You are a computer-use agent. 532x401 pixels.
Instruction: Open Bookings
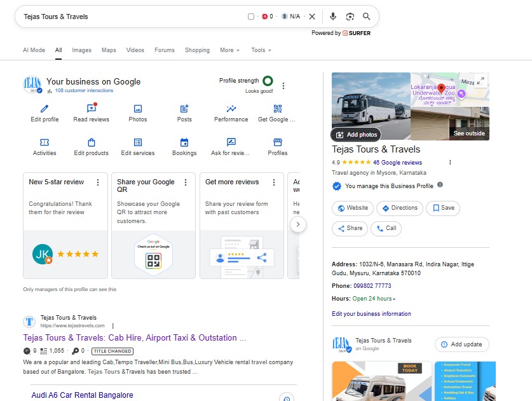[x=184, y=147]
